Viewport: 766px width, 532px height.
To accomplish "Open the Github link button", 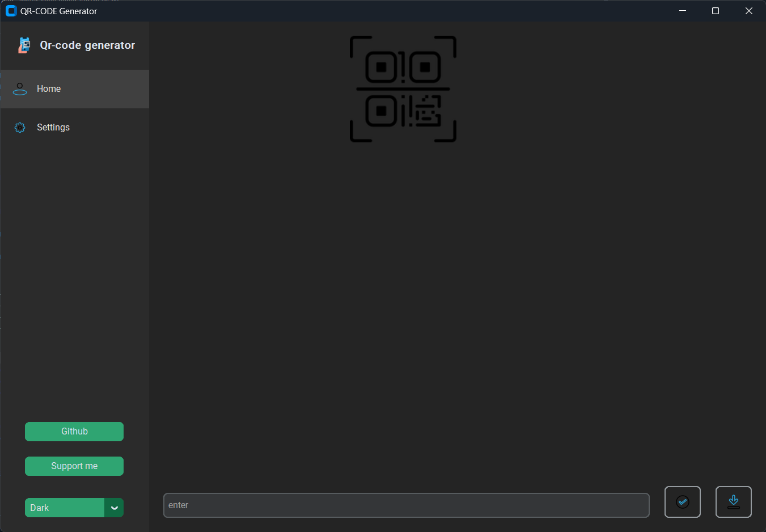I will point(74,432).
